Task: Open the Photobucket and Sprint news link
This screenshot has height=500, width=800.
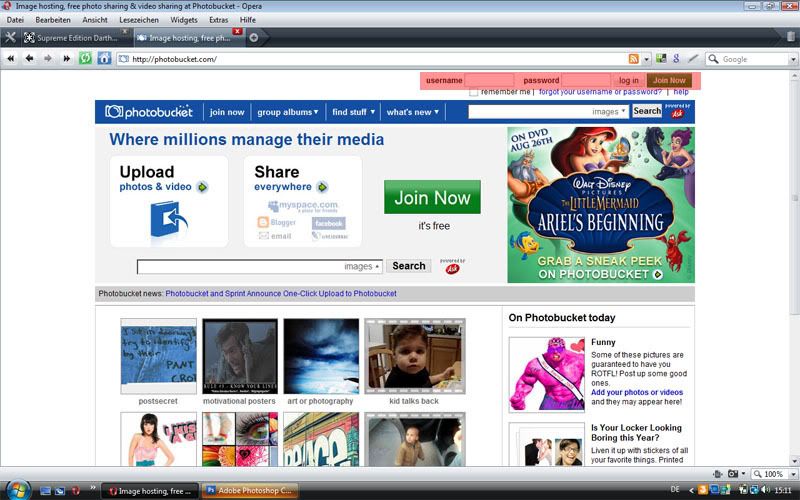Action: 281,293
